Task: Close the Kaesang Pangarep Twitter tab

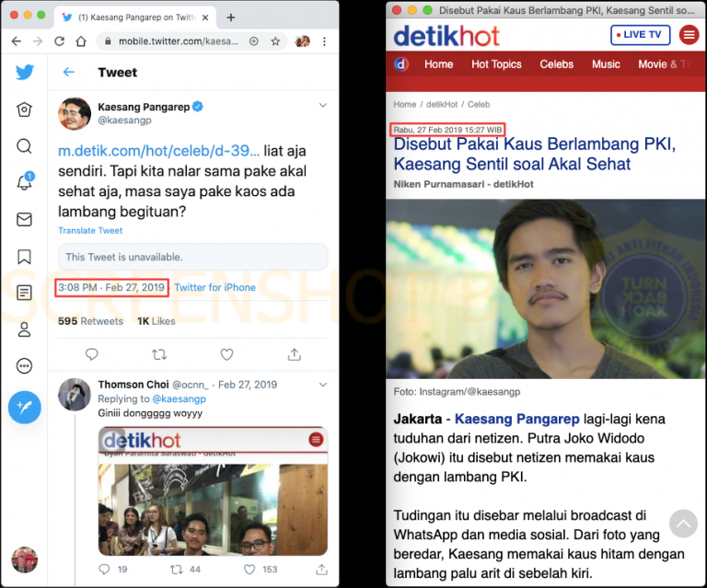Action: pos(205,17)
